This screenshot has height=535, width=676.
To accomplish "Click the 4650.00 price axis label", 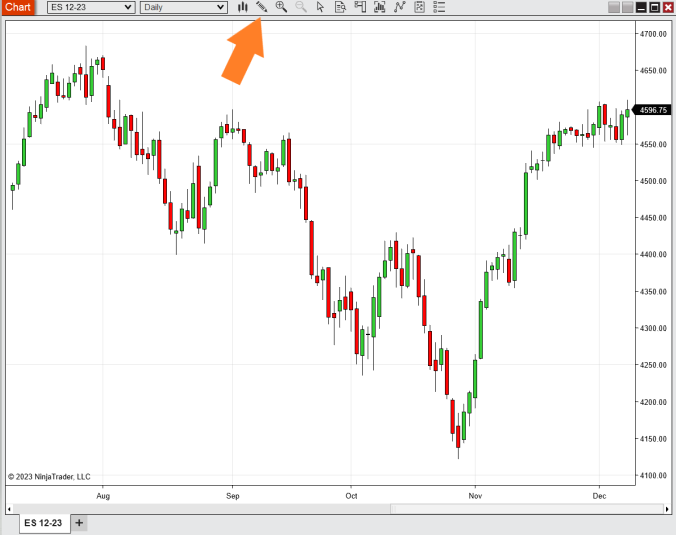I will coord(653,71).
